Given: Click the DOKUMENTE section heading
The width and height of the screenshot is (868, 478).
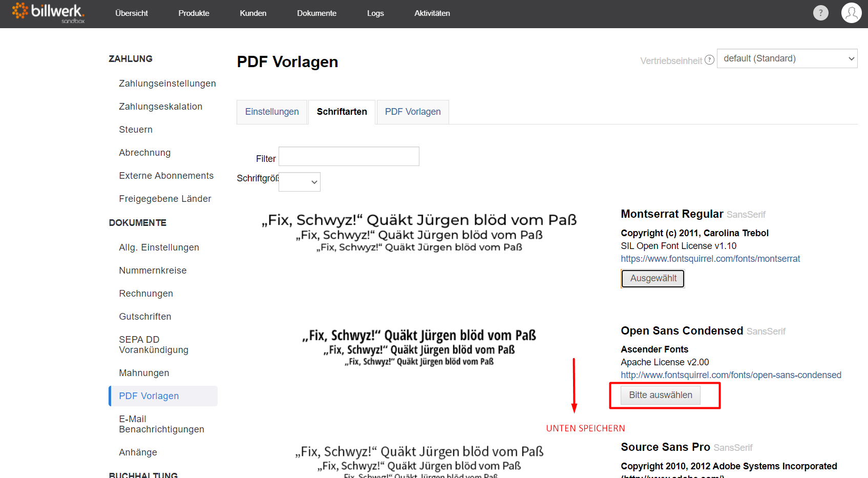Looking at the screenshot, I should pos(138,223).
